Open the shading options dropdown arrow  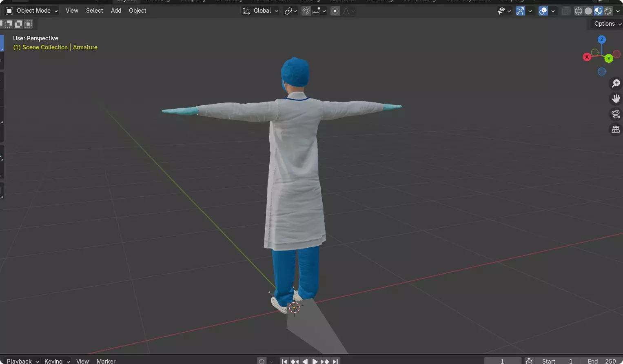[618, 11]
